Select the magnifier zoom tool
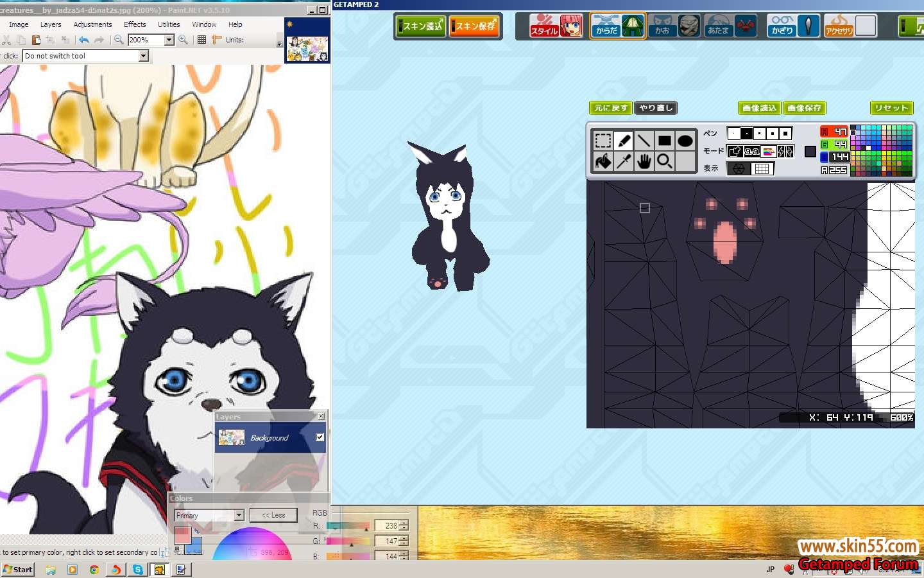924x578 pixels. pyautogui.click(x=664, y=161)
